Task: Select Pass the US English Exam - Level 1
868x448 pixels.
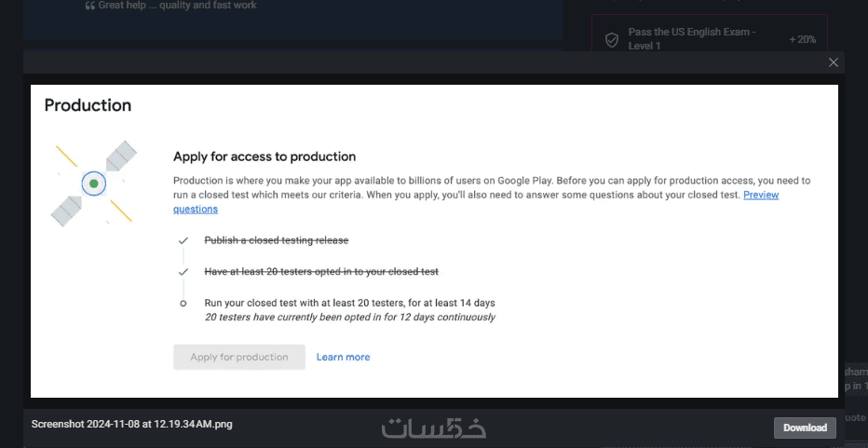Action: click(691, 39)
